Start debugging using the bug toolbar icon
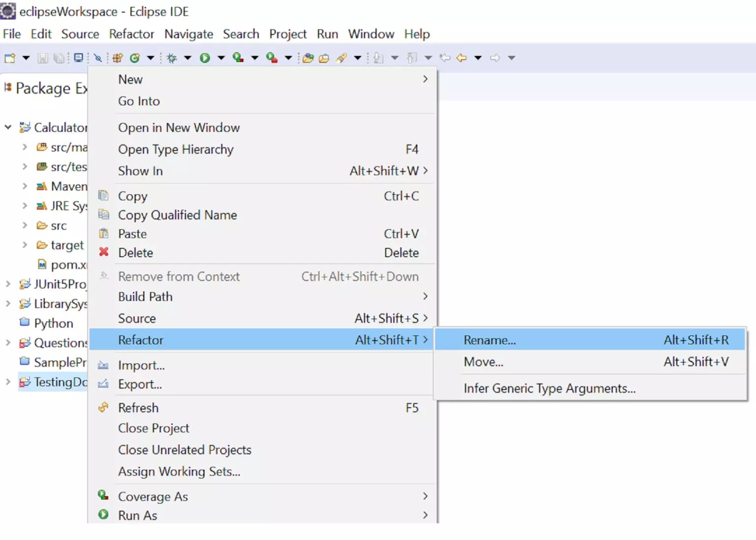The image size is (756, 540). pos(171,58)
